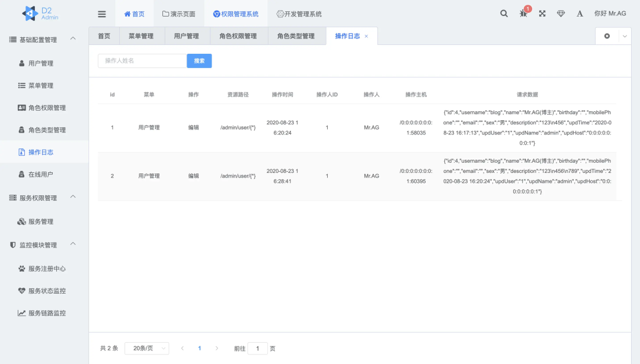Viewport: 640px width, 364px height.
Task: Open 服务状态监控 in the sidebar
Action: (x=47, y=291)
